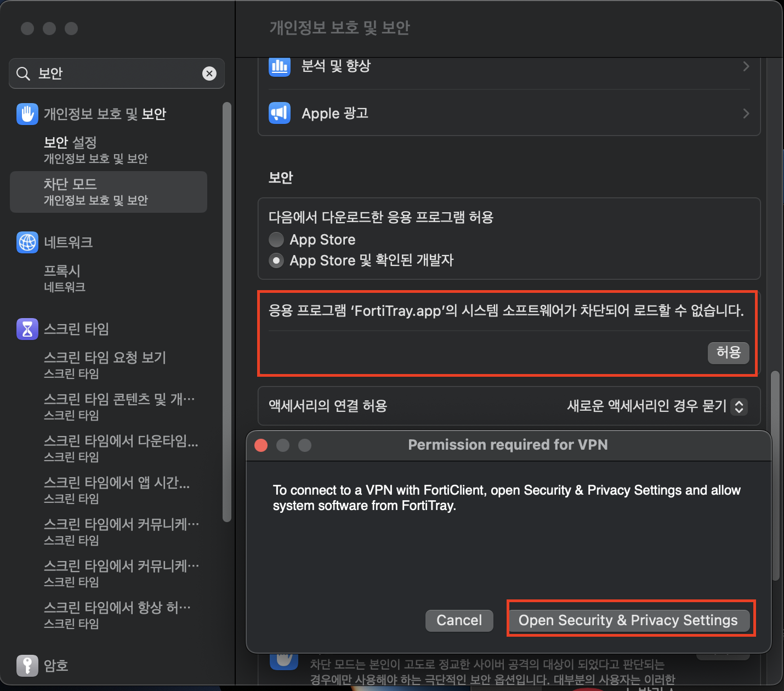Clear the search field with the X icon
784x691 pixels.
[x=209, y=73]
